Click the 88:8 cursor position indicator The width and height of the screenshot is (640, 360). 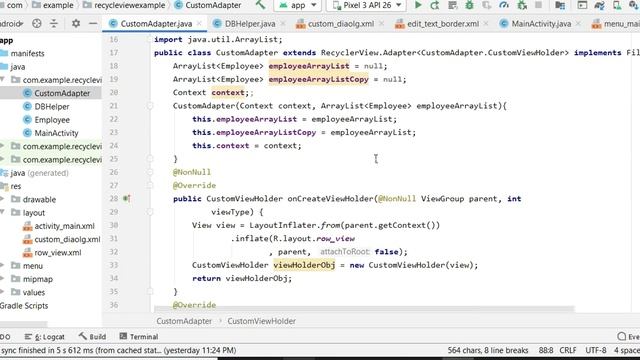546,350
